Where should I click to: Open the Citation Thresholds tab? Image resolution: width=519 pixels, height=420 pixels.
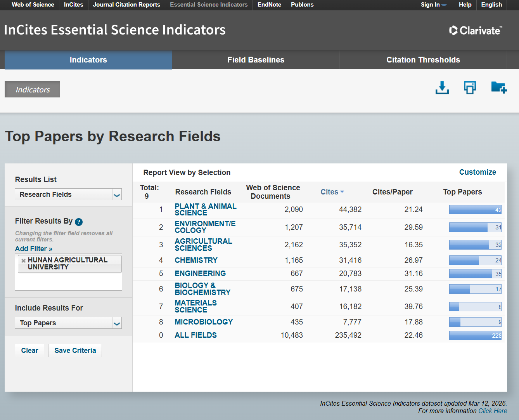[423, 60]
